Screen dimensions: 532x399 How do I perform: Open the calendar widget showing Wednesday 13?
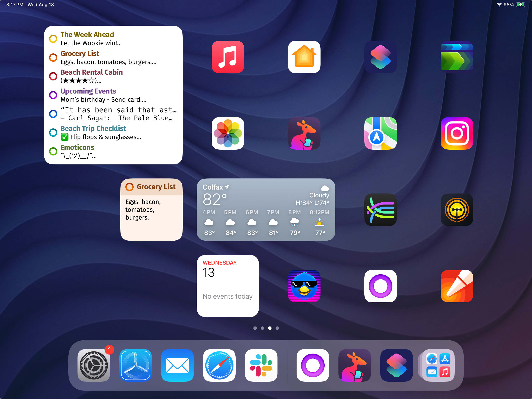click(x=228, y=286)
